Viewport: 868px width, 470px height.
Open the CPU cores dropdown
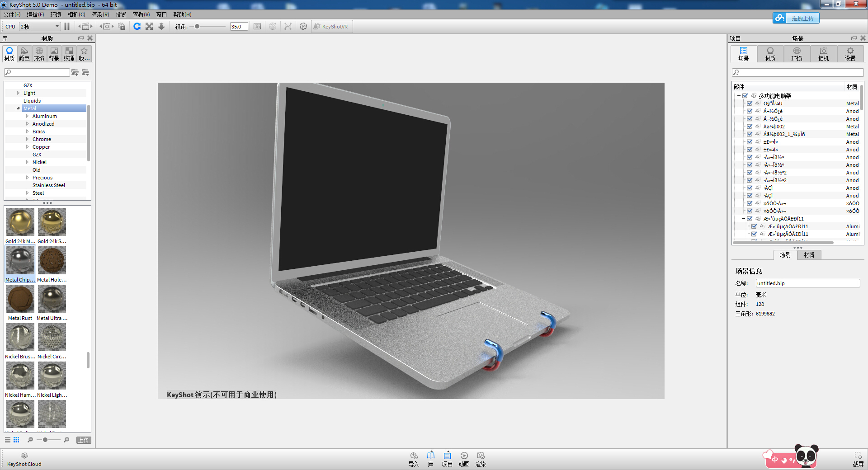pos(40,27)
